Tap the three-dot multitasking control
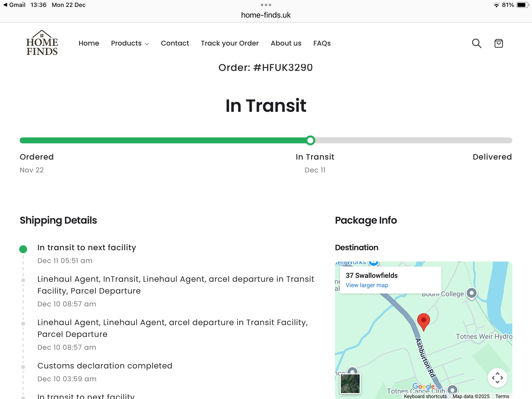This screenshot has height=399, width=532. point(266,5)
